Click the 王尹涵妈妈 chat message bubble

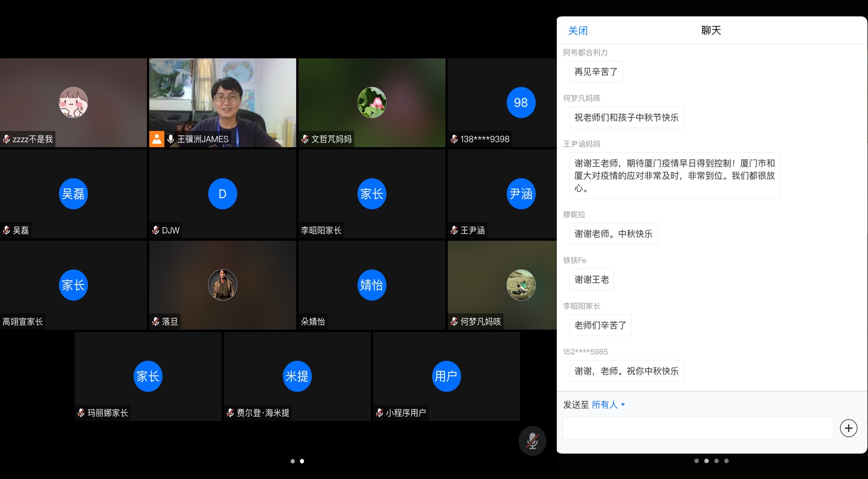[x=674, y=175]
